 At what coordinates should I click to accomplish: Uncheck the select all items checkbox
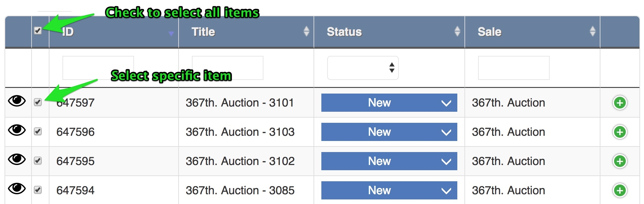(x=38, y=31)
